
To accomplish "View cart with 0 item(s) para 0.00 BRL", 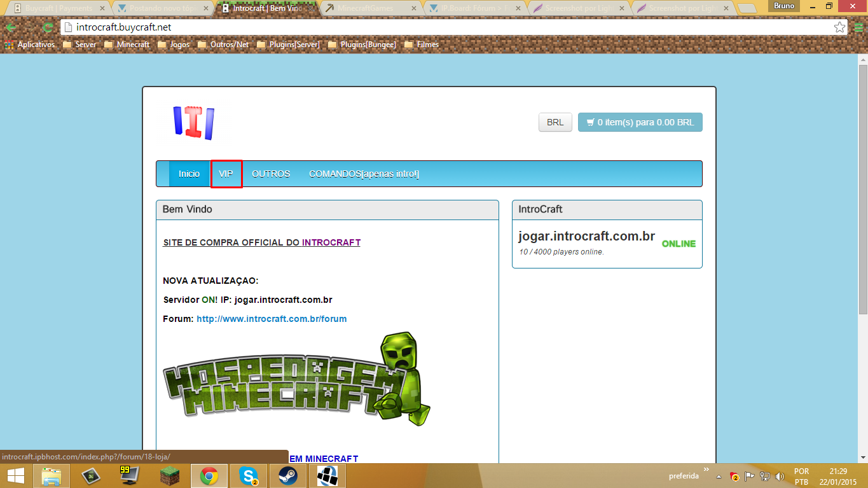I will coord(640,122).
